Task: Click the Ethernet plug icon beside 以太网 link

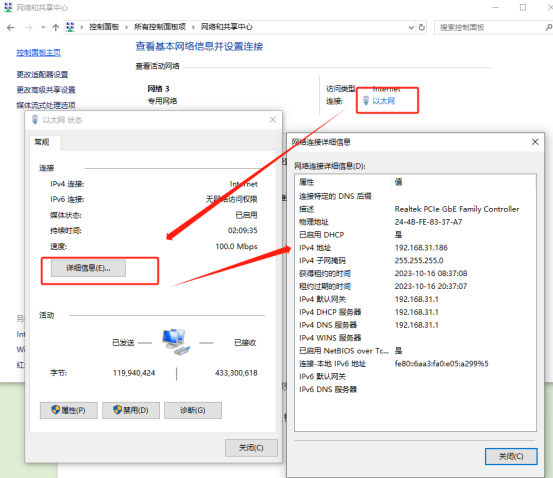Action: coord(366,101)
